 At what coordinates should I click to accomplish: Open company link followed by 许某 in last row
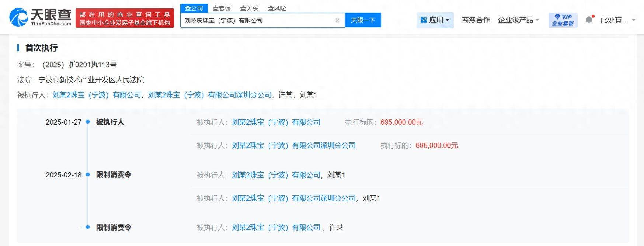[276, 227]
